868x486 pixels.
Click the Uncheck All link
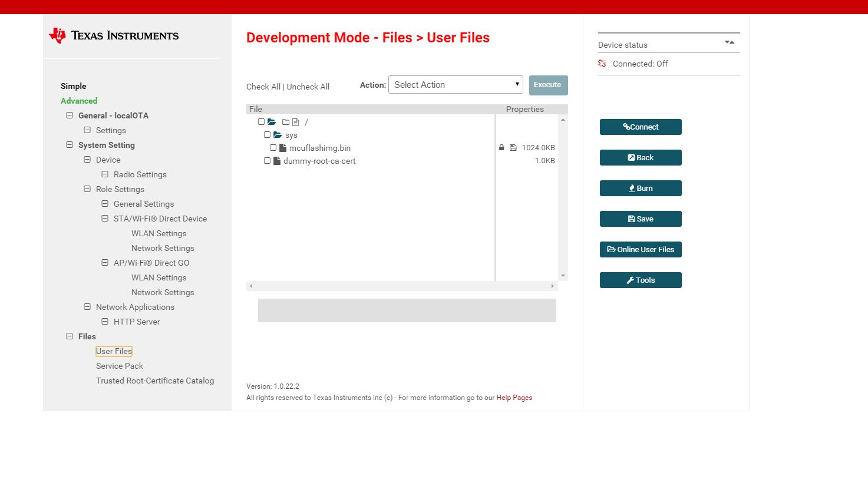(x=308, y=87)
